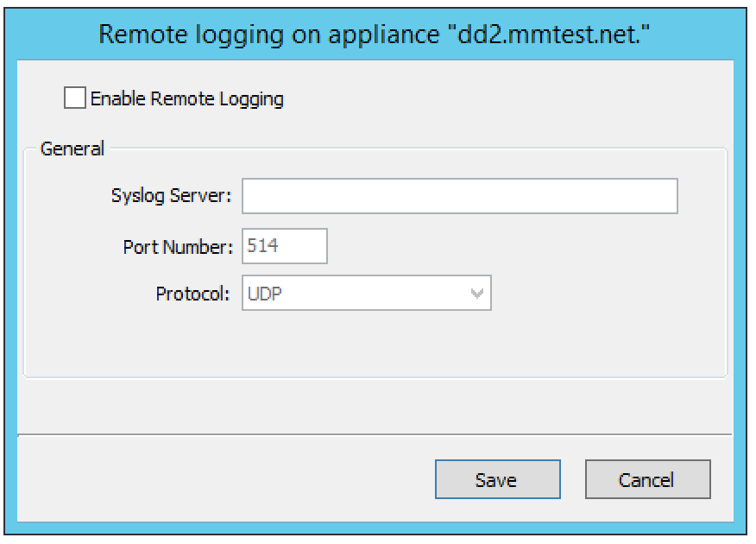Click the Protocol dropdown chevron arrow
This screenshot has height=544, width=756.
[477, 294]
